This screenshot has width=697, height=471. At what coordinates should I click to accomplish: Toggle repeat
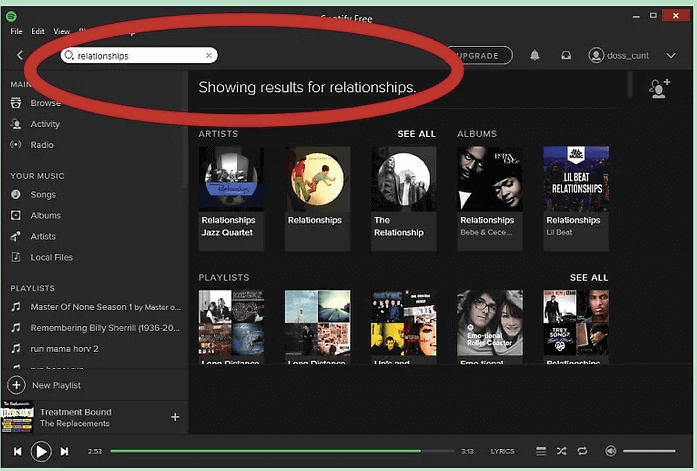pyautogui.click(x=582, y=451)
